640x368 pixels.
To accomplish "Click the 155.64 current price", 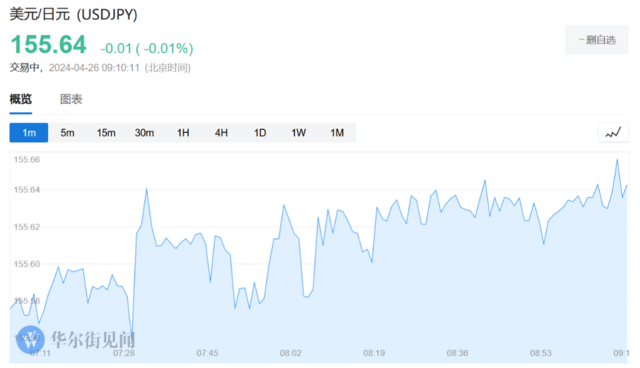I will point(48,44).
